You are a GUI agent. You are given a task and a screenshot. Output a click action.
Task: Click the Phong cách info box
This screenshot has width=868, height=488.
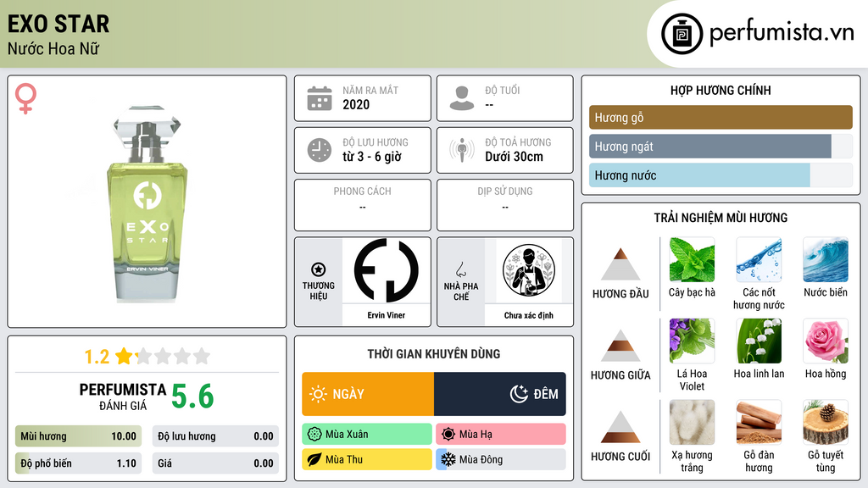tap(363, 205)
